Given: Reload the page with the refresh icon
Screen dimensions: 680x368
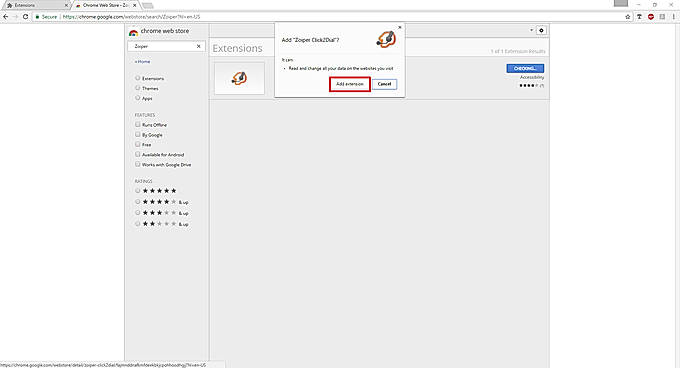Looking at the screenshot, I should (x=26, y=16).
